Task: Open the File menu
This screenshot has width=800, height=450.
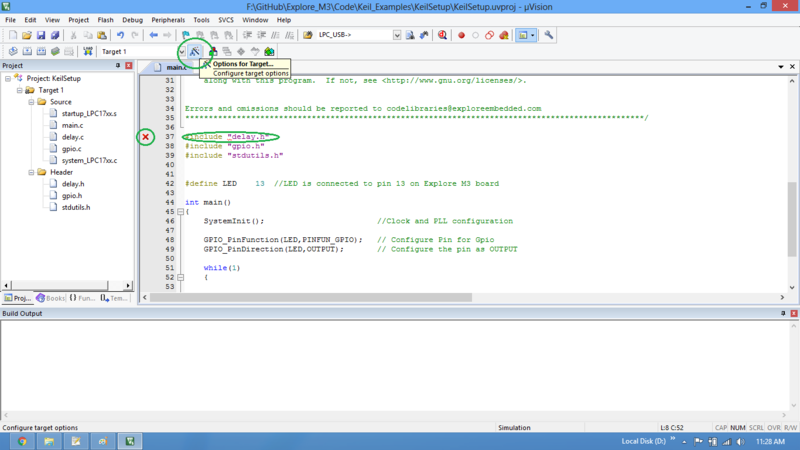Action: (10, 20)
